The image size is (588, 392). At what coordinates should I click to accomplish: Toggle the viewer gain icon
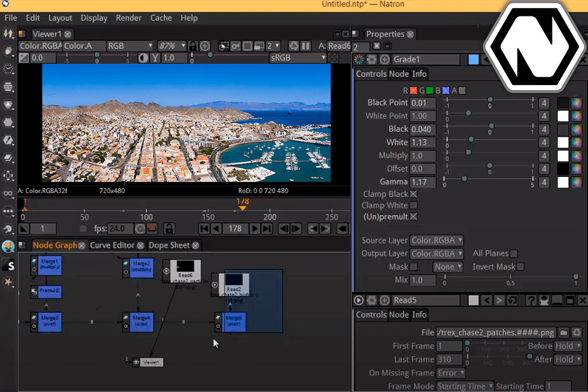[24, 58]
